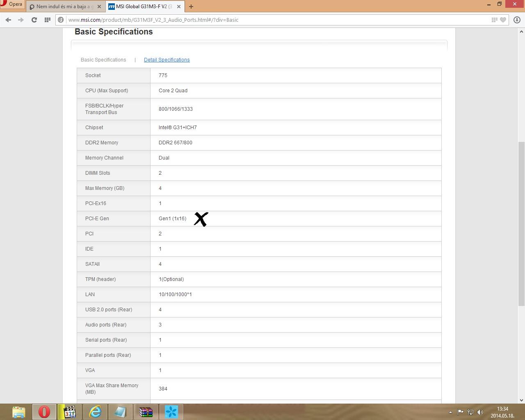Click the 'PCI-Ex16' row label

[x=96, y=203]
